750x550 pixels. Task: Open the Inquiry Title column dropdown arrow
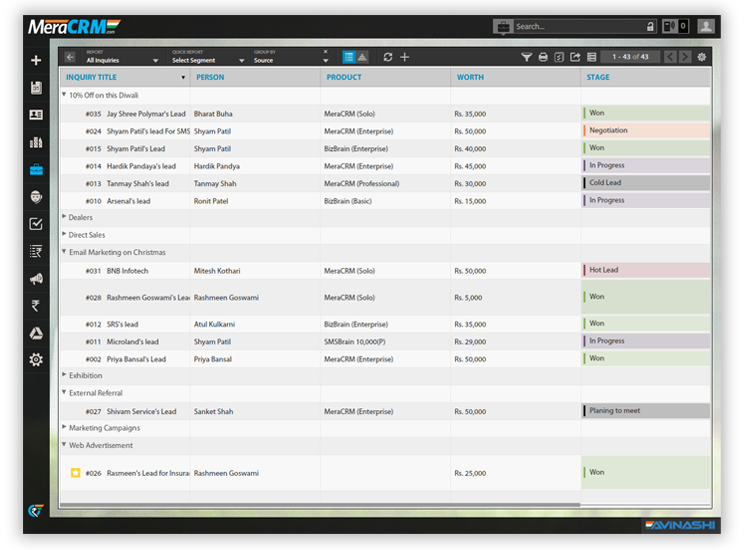(x=183, y=77)
